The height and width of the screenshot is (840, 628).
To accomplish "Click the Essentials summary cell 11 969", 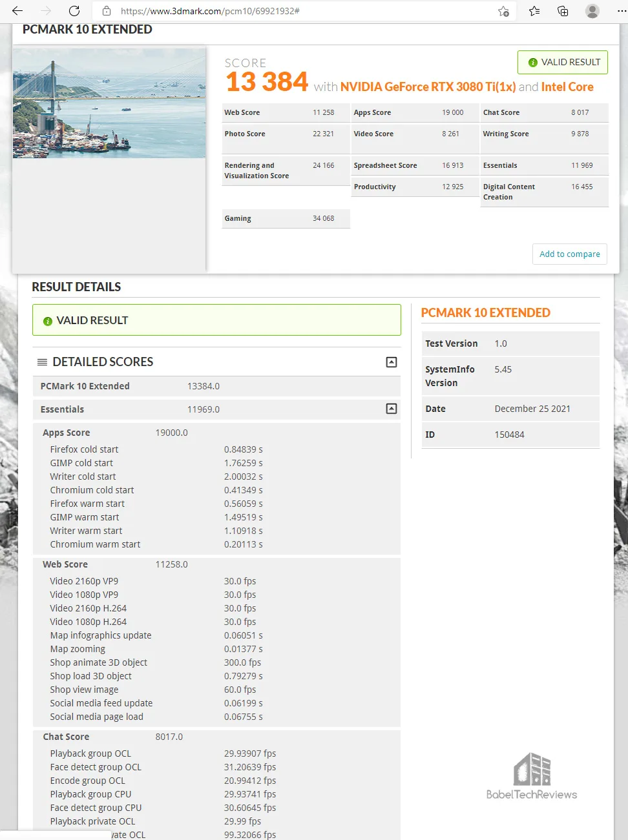I will (x=545, y=165).
